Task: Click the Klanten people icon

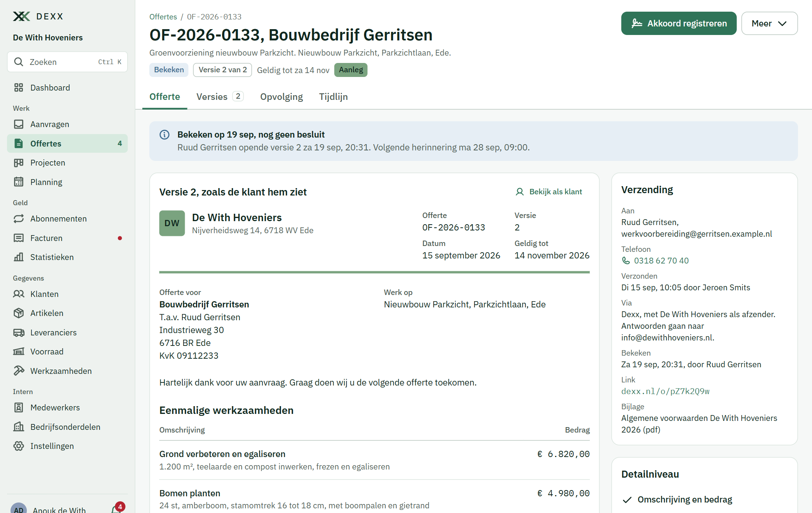Action: pos(18,294)
